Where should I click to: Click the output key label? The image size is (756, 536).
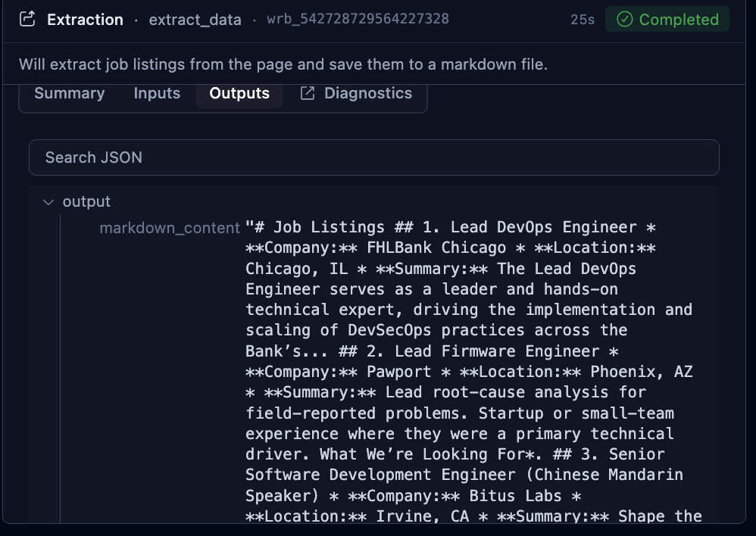(x=86, y=201)
